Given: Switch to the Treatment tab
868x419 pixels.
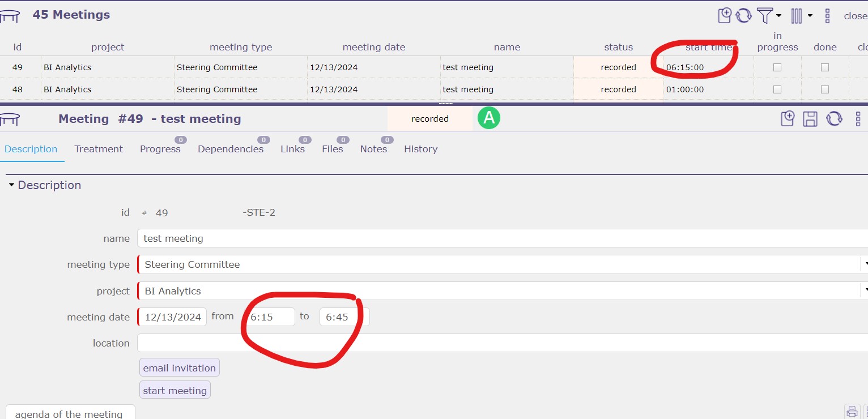Looking at the screenshot, I should tap(99, 149).
